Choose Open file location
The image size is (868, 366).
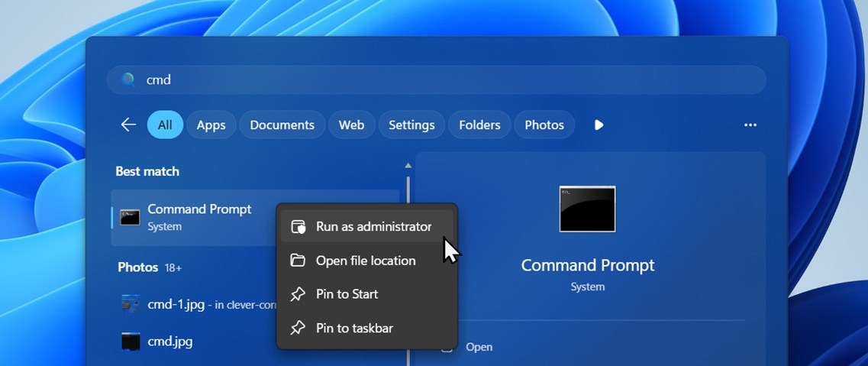click(x=367, y=261)
